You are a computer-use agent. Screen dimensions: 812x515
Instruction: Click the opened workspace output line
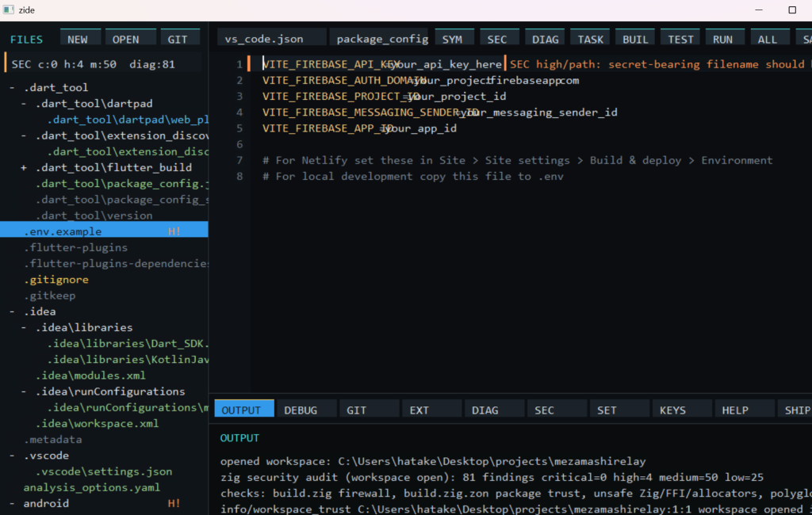click(x=433, y=461)
